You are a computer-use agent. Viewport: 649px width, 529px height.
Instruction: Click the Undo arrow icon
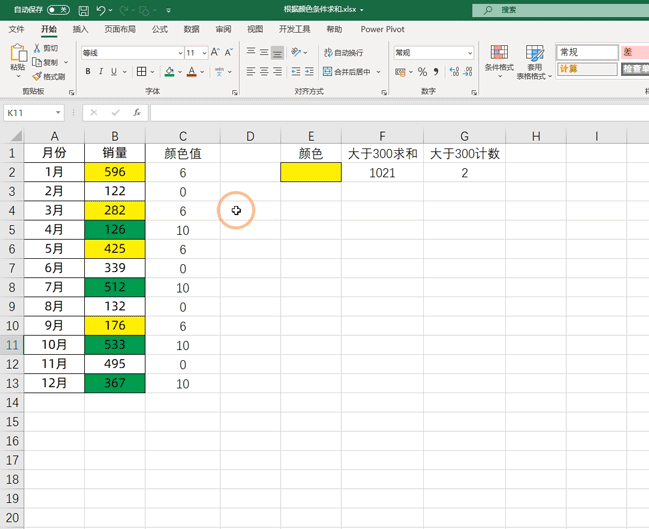point(101,10)
